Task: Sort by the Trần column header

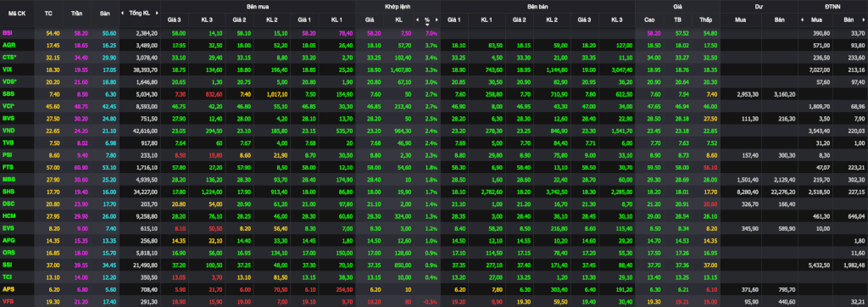Action: (77, 13)
